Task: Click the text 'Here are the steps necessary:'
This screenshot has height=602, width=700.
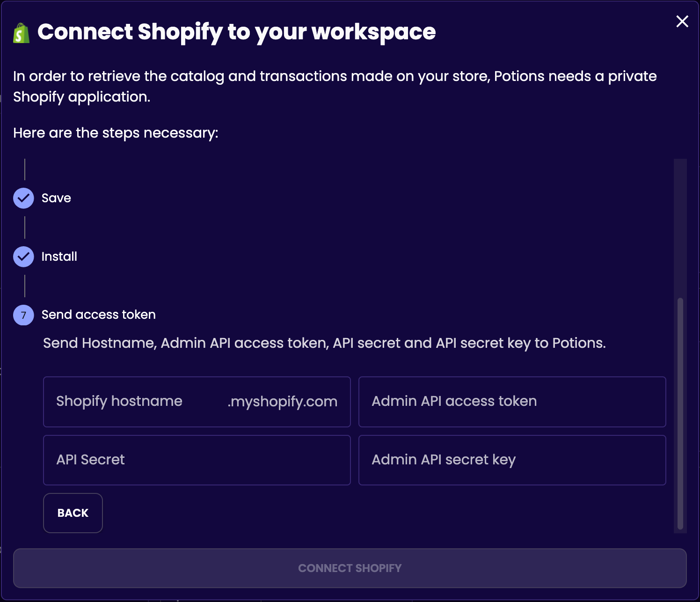Action: coord(116,133)
